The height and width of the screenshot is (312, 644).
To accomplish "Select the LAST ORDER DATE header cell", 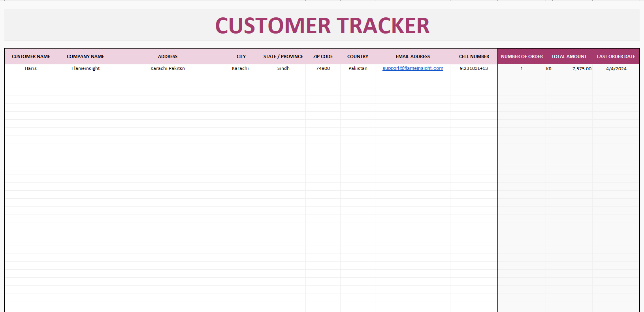I will pos(616,56).
